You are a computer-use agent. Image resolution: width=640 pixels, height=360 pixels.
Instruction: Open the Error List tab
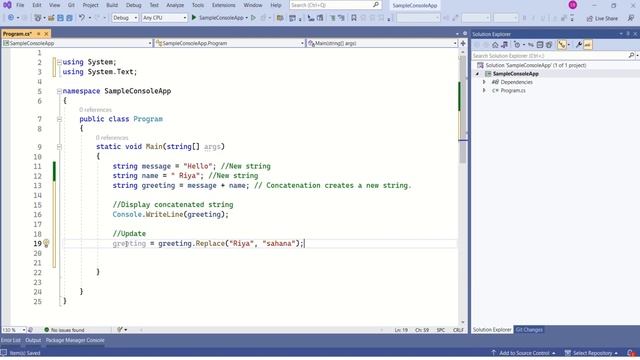click(x=11, y=340)
